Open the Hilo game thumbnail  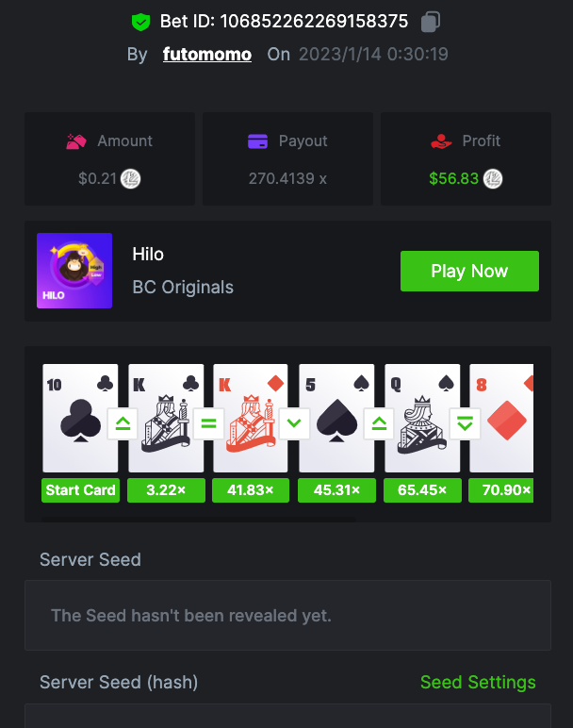click(x=74, y=271)
